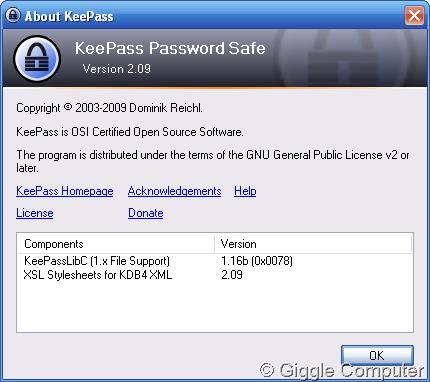Open the KeePass Homepage link
The width and height of the screenshot is (430, 382).
tap(65, 191)
